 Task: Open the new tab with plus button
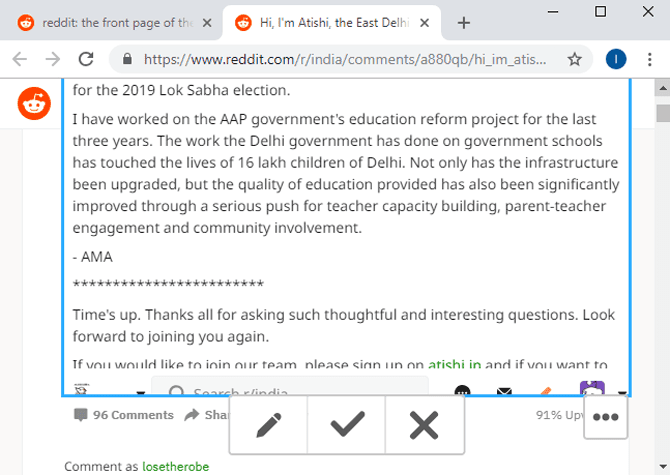click(463, 22)
